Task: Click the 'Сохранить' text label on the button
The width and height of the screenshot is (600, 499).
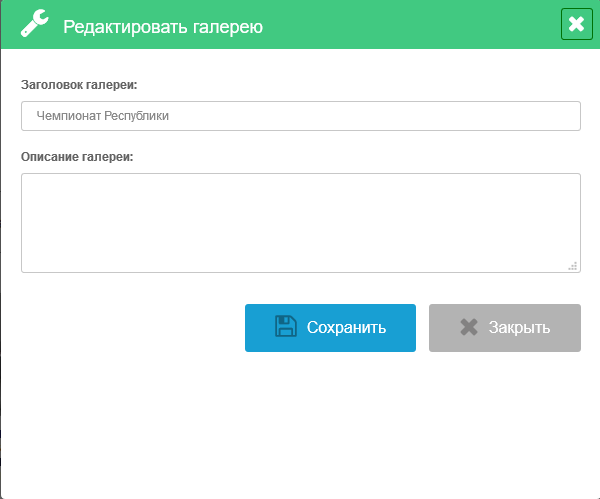Action: 346,328
